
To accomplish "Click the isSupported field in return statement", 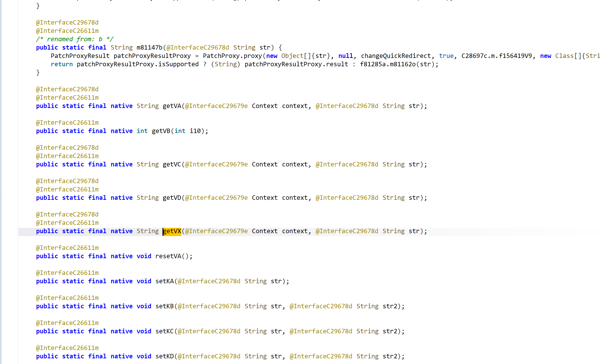I will (178, 64).
